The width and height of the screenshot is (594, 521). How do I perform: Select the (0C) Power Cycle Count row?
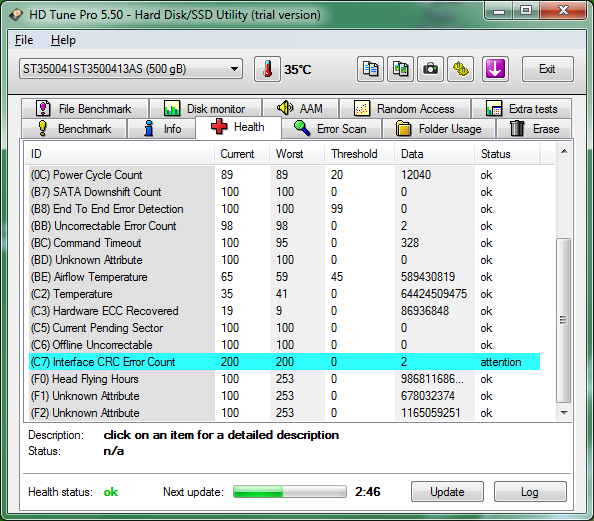284,175
